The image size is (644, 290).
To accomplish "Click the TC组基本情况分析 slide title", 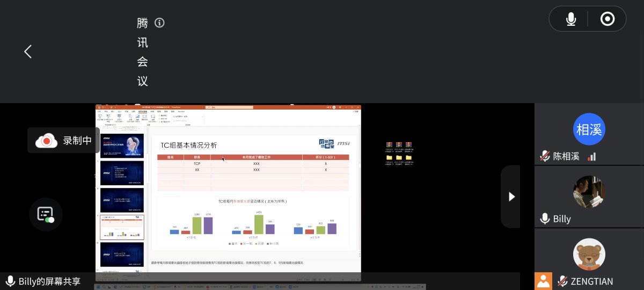I will 189,145.
